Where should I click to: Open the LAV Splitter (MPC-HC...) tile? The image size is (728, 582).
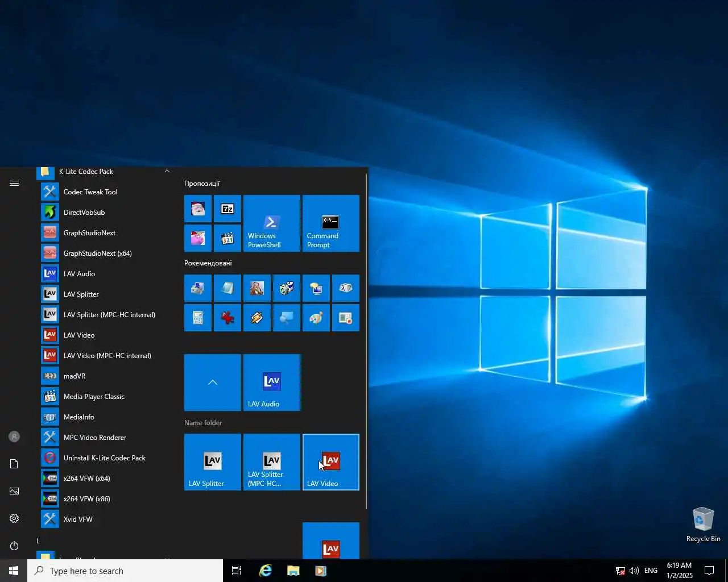point(272,462)
